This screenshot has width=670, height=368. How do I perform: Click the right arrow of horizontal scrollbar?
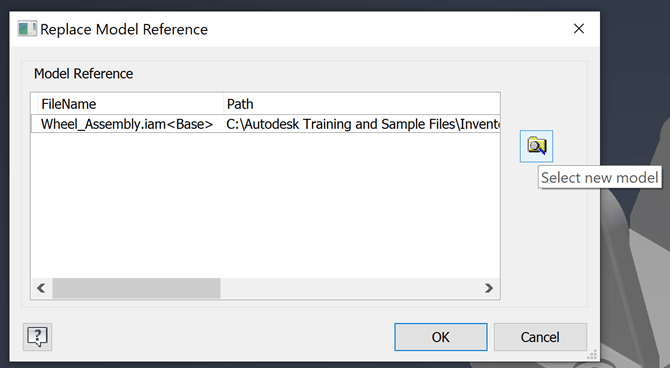coord(489,288)
